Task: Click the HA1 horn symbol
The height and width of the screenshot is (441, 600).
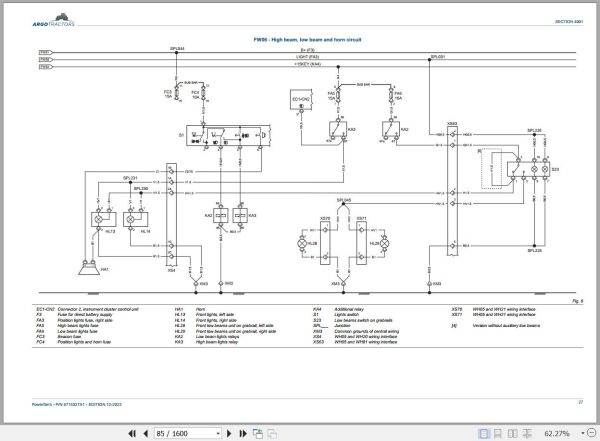Action: [x=89, y=268]
